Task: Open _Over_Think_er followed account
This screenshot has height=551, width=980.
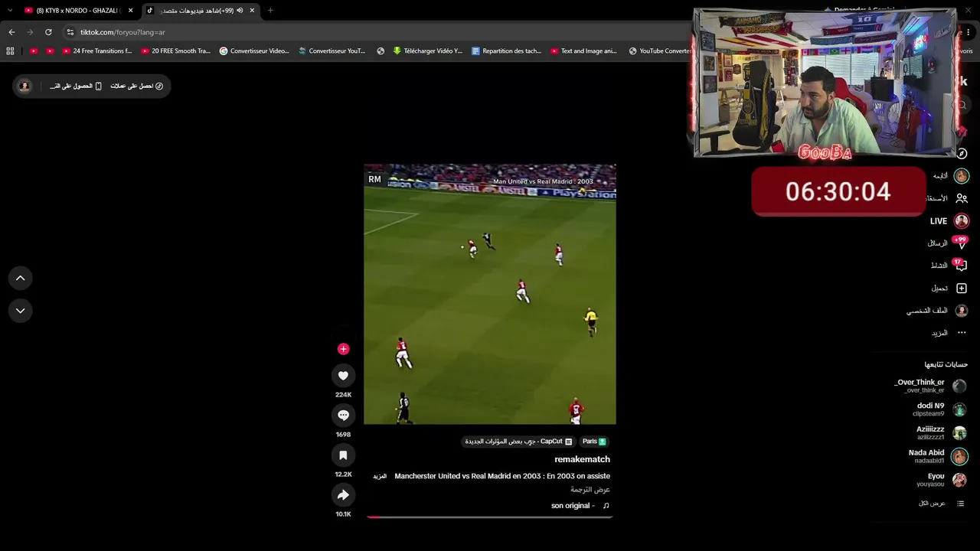Action: click(929, 386)
